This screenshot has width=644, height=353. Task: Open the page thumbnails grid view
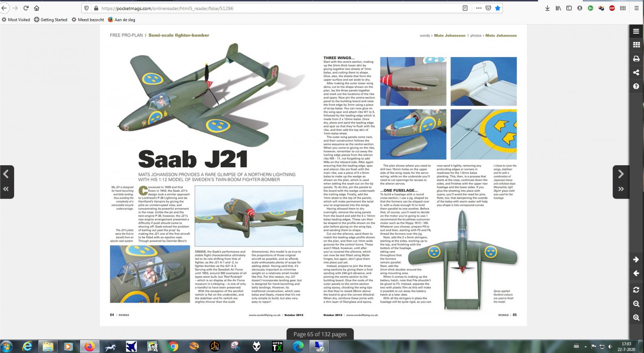point(636,45)
